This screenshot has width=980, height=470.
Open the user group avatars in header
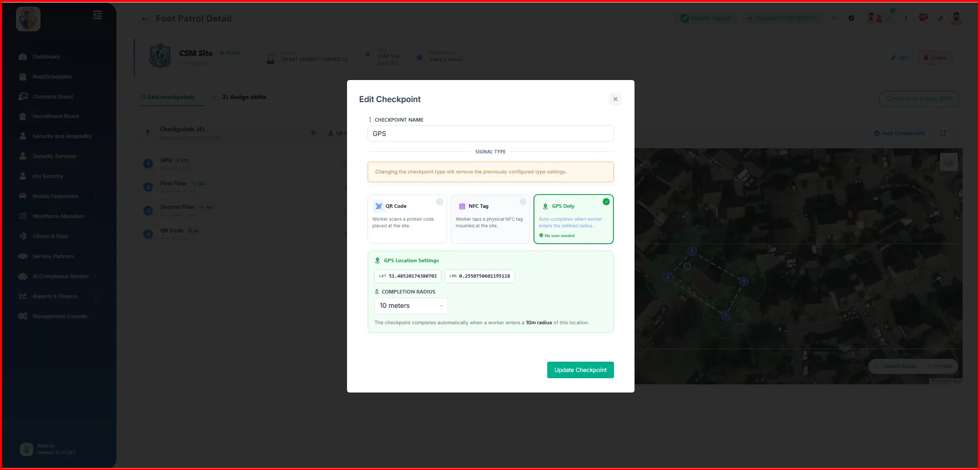(x=875, y=18)
